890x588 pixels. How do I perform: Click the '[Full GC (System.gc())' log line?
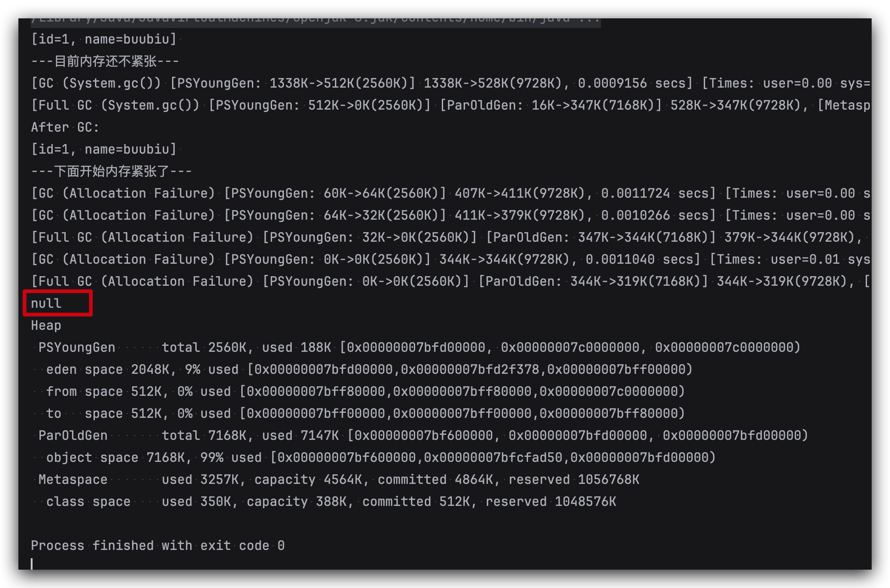point(450,105)
